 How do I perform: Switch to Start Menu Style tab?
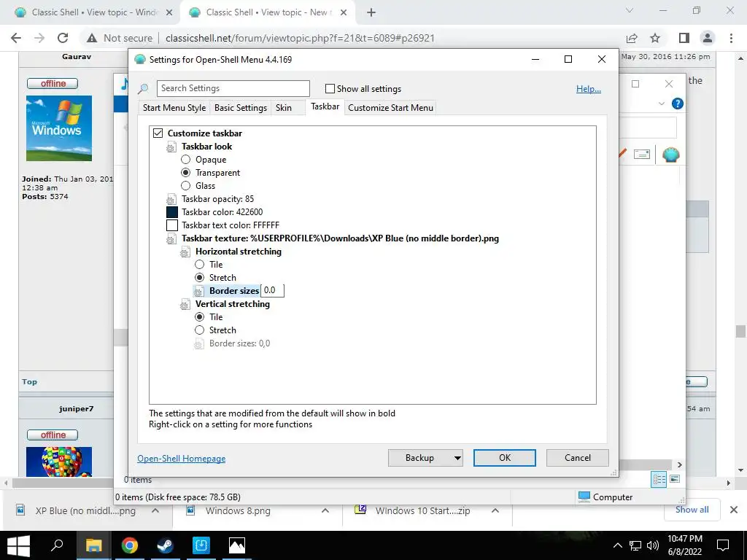[174, 108]
